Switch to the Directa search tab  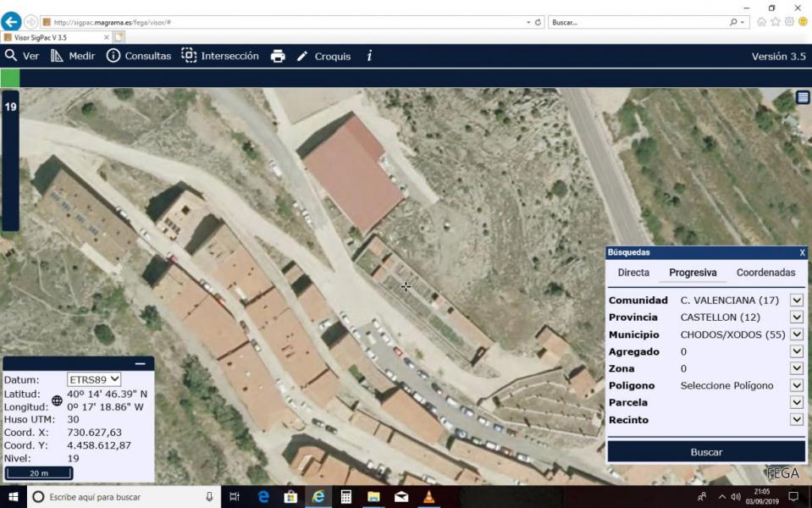tap(633, 273)
